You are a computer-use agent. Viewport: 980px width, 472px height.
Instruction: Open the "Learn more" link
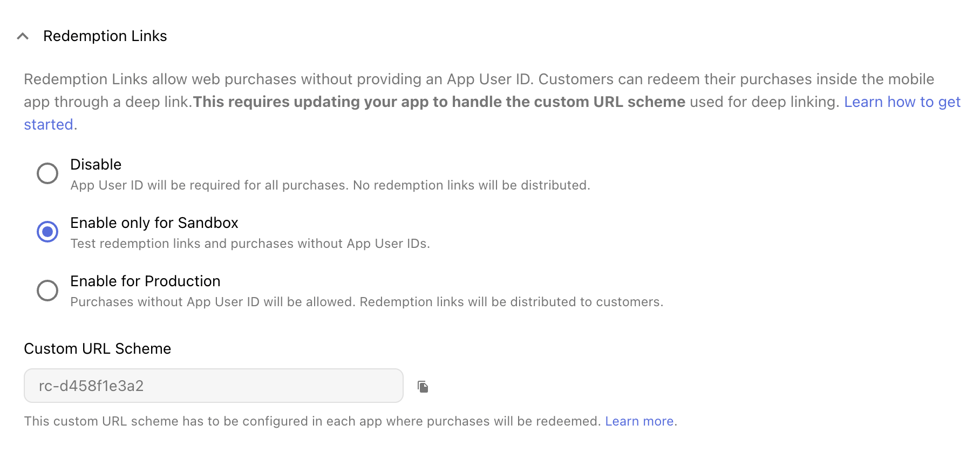pyautogui.click(x=639, y=421)
